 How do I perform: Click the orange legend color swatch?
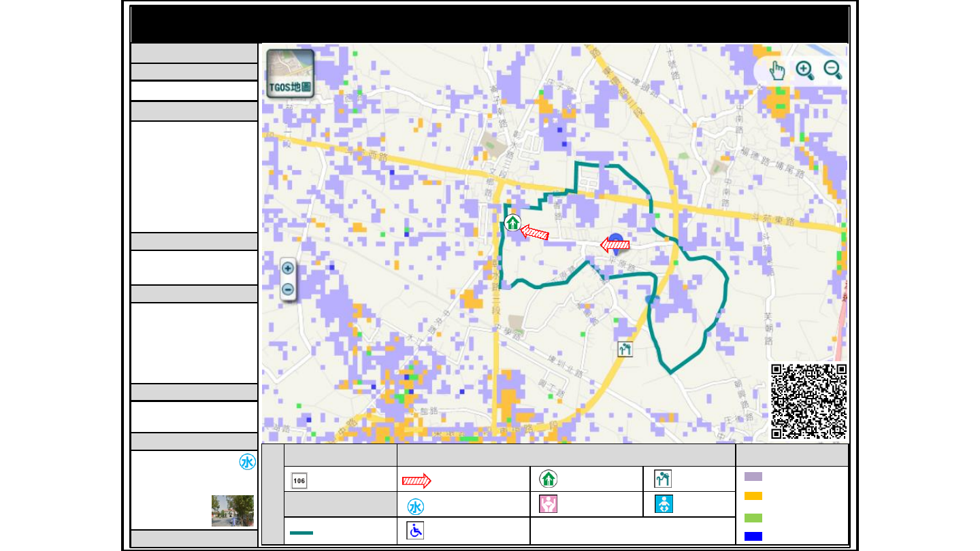[753, 496]
